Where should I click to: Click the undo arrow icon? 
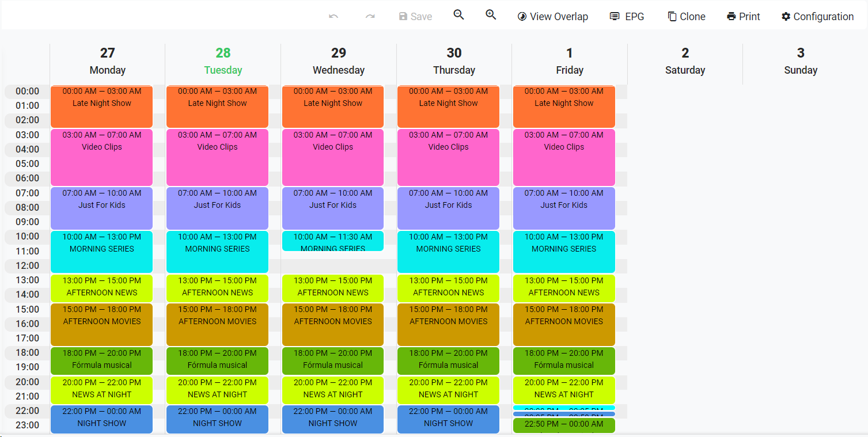pos(333,17)
